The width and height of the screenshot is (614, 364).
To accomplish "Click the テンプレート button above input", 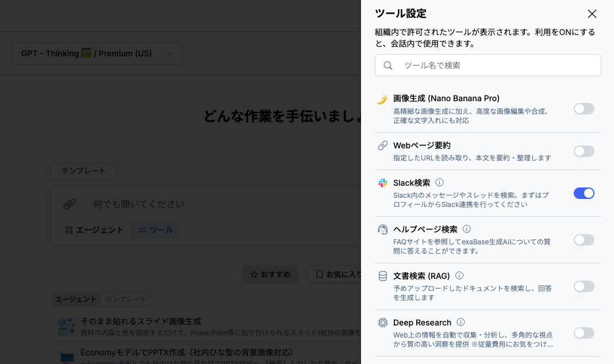I will coord(84,171).
